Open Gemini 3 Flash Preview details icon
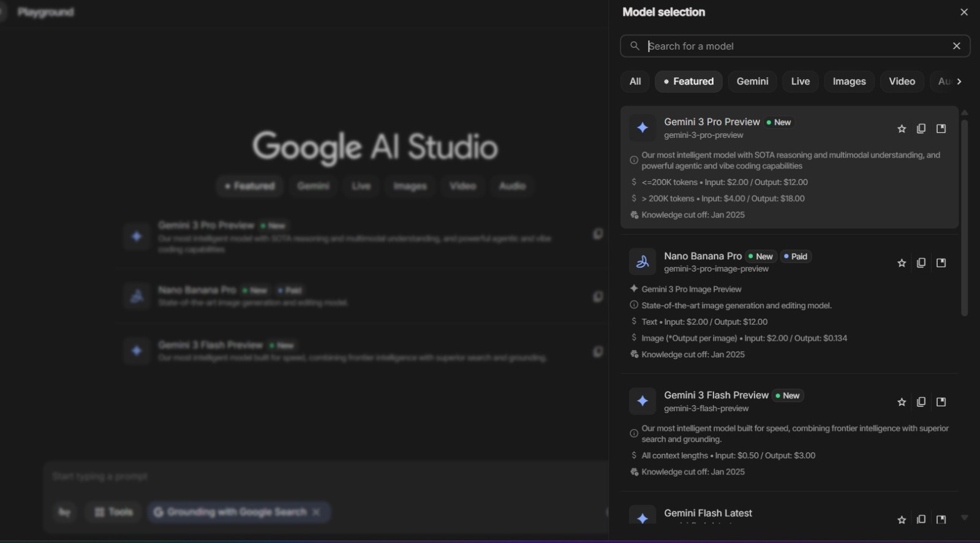Viewport: 980px width, 543px height. pyautogui.click(x=941, y=402)
